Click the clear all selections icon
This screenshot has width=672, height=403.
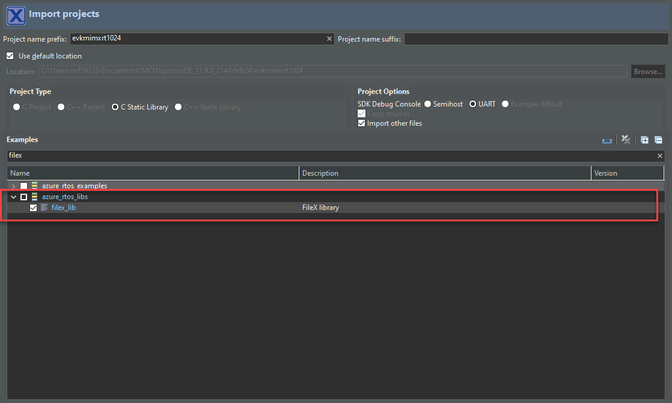click(626, 140)
